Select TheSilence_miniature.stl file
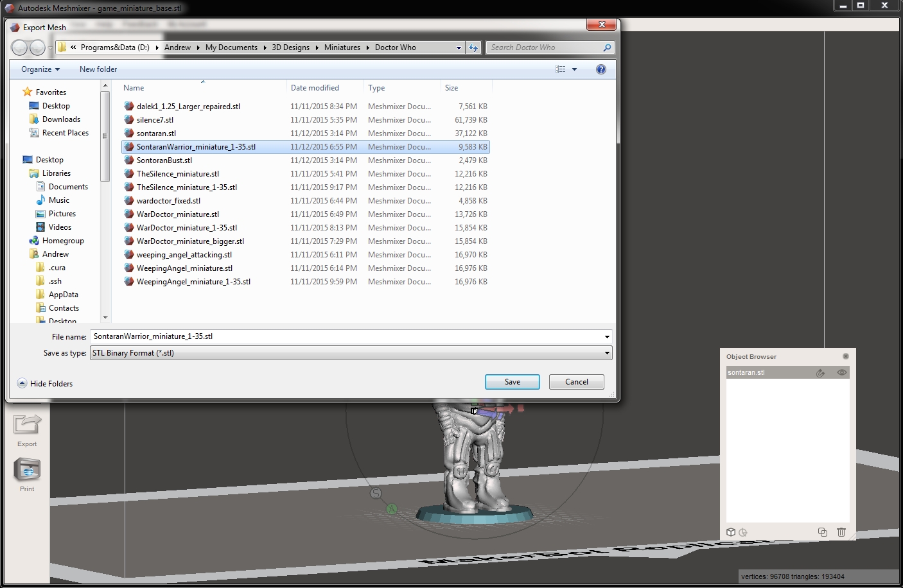903x588 pixels. click(x=177, y=174)
